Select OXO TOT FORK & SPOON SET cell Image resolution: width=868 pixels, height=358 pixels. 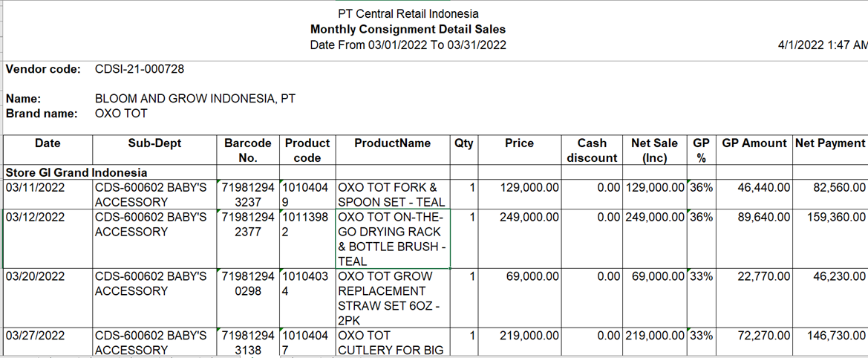tap(393, 194)
